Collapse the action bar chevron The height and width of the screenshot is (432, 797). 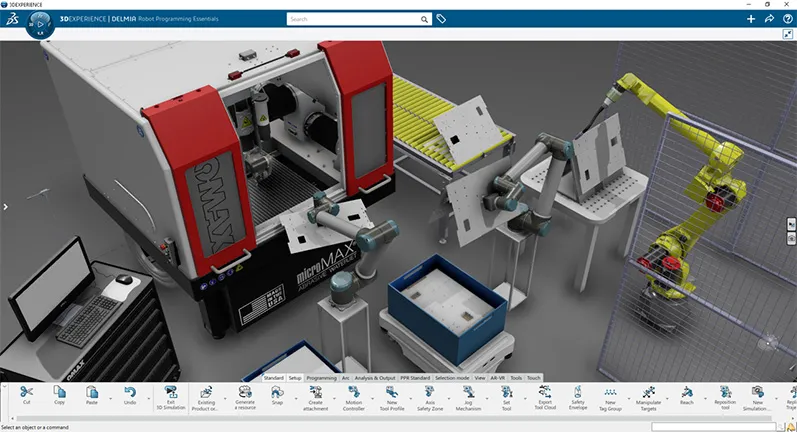5,387
